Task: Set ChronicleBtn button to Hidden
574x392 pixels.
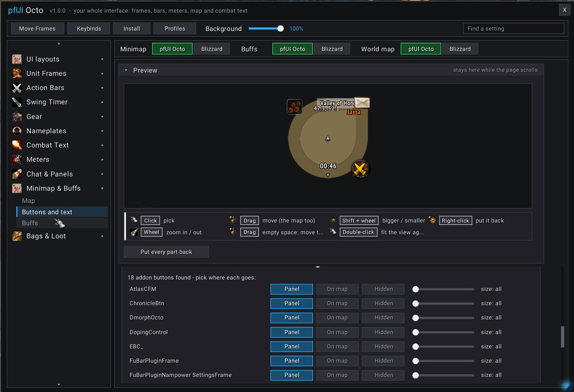Action: 384,304
